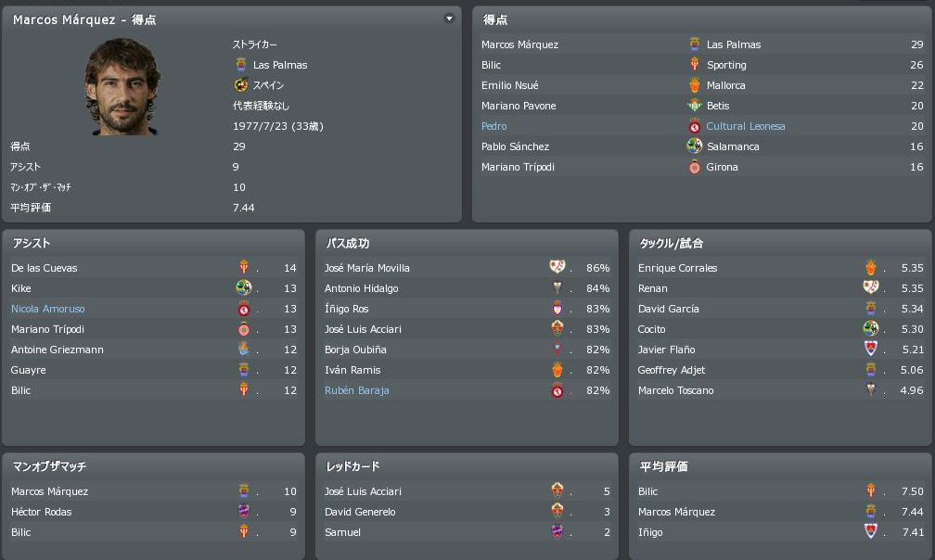Select Antoine Griezmann in the assists table
The width and height of the screenshot is (935, 560).
click(58, 350)
